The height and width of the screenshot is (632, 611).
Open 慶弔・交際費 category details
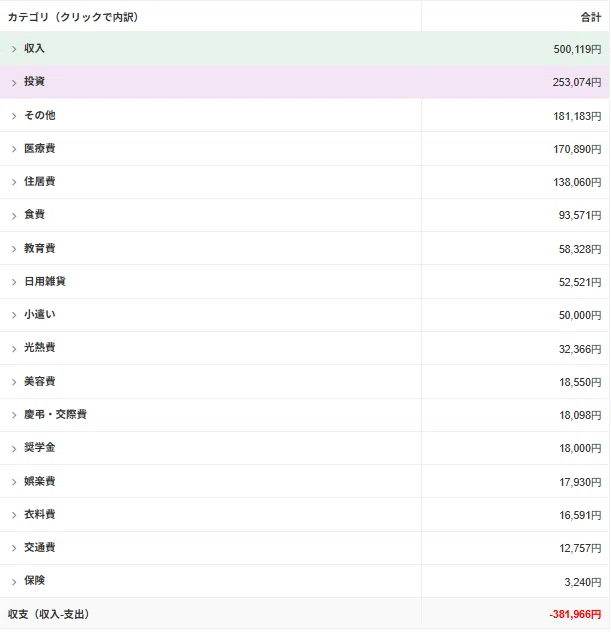[55, 414]
